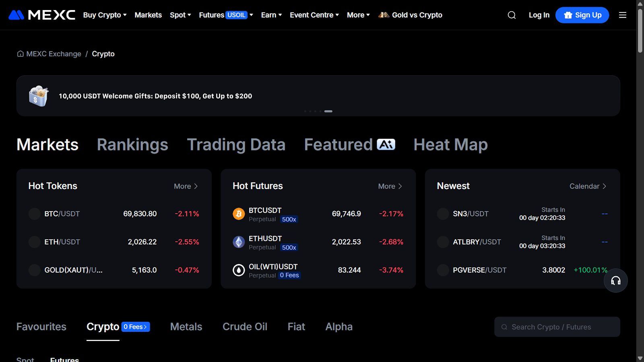Click the Ethereum icon beside ETHUSDT
This screenshot has height=362, width=644.
[239, 242]
